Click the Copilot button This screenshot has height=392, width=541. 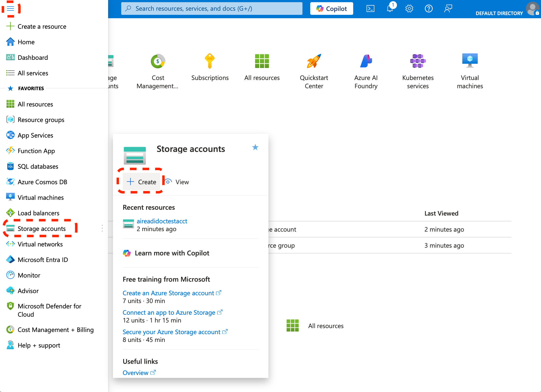pos(331,9)
